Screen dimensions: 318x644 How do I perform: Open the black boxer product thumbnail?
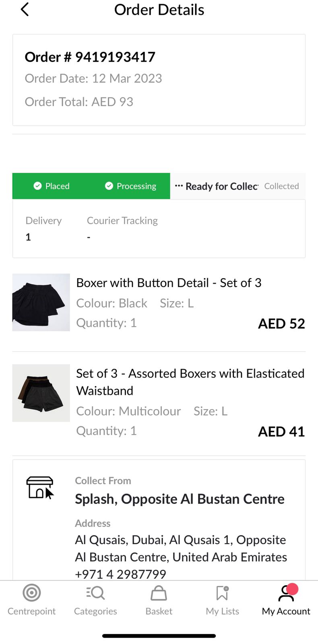(41, 302)
